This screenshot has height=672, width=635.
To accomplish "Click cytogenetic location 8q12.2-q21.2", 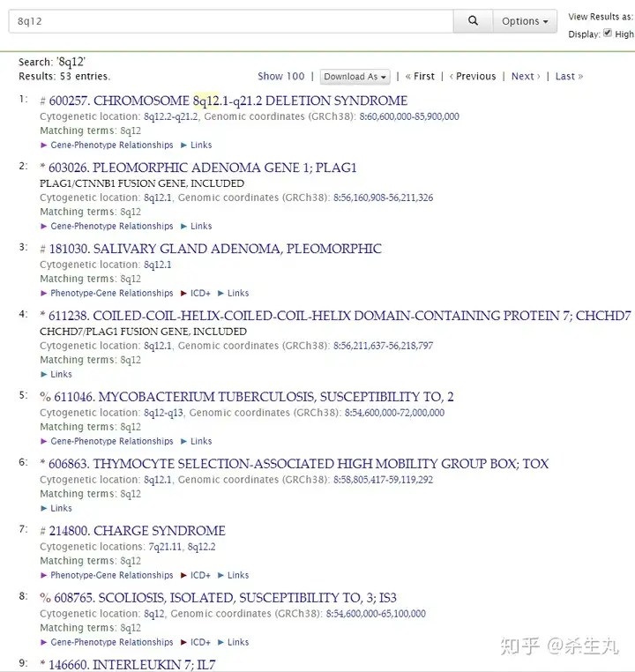I will point(170,116).
